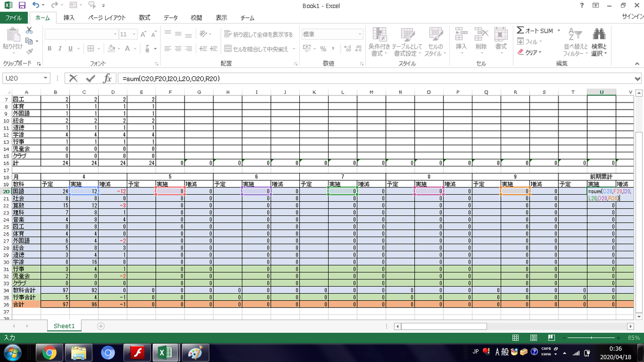Open the number format 標準 dropdown
644x362 pixels.
[x=360, y=34]
